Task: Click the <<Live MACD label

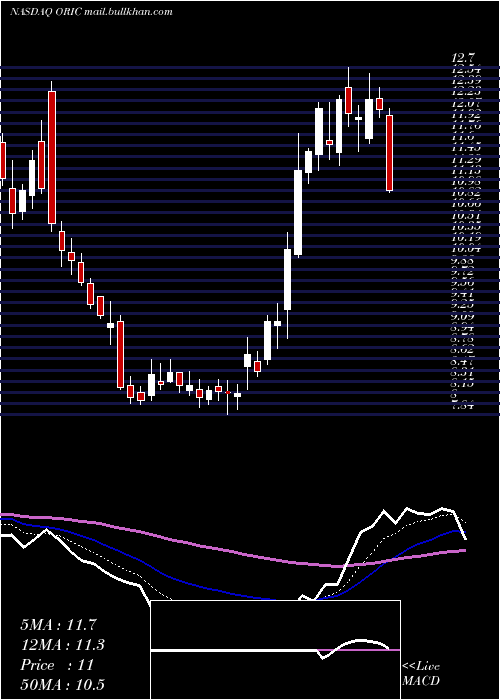Action: (421, 673)
